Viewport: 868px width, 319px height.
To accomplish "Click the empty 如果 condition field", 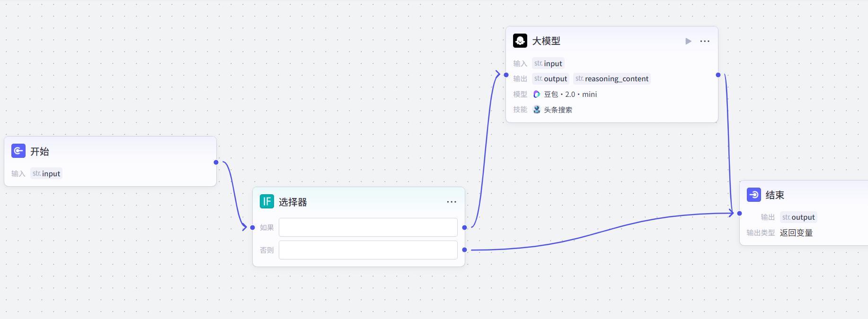I will tap(368, 227).
